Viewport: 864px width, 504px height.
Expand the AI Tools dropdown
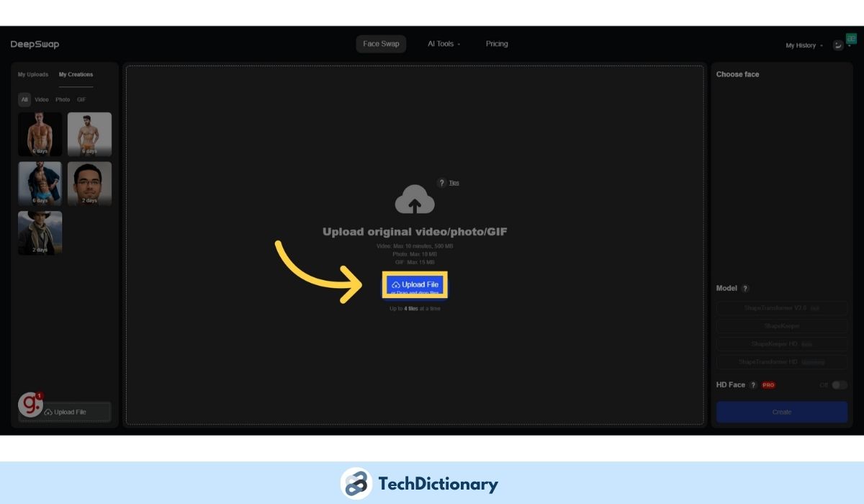click(x=444, y=44)
